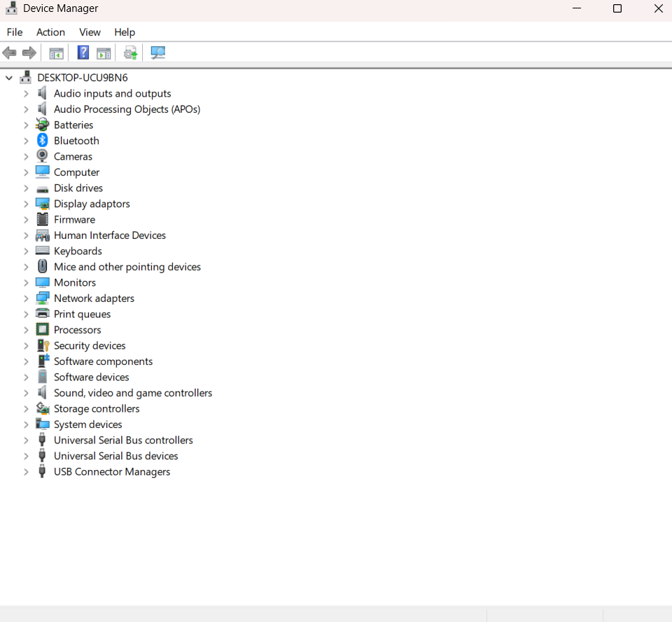The height and width of the screenshot is (622, 672).
Task: Expand the Display adaptors category
Action: coord(27,203)
